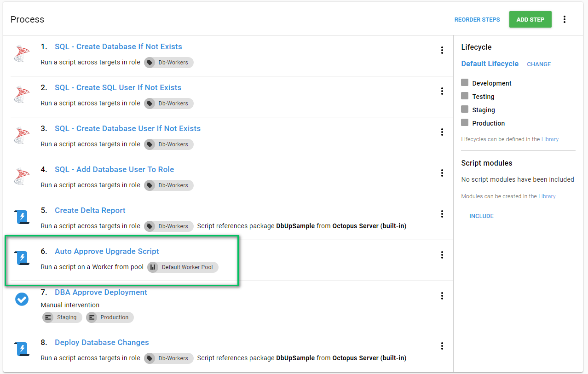The width and height of the screenshot is (588, 374).
Task: Click INCLUDE under Script modules
Action: coord(481,216)
